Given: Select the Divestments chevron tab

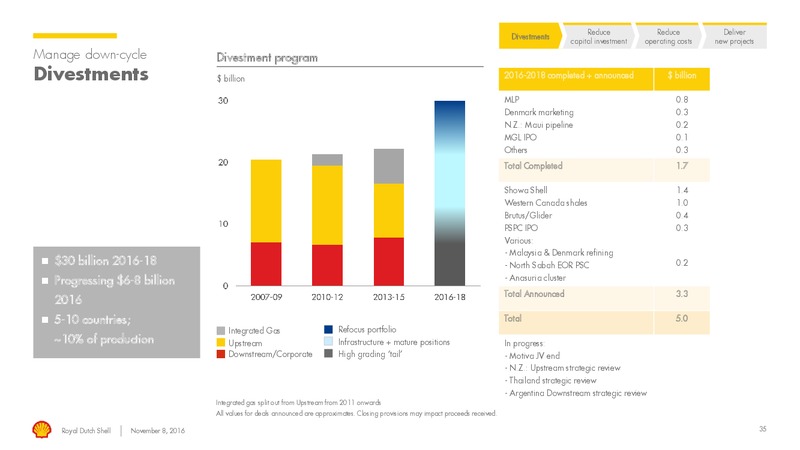Looking at the screenshot, I should tap(531, 36).
